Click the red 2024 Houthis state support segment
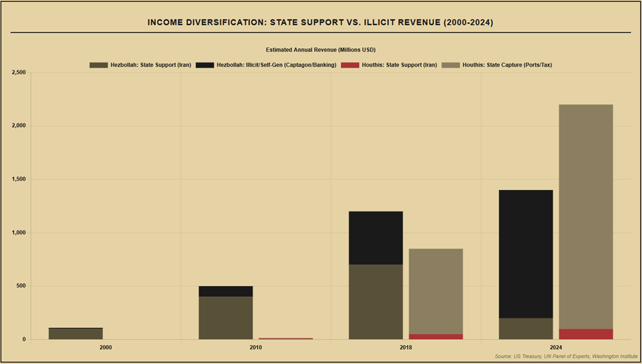The image size is (642, 364). (x=586, y=334)
